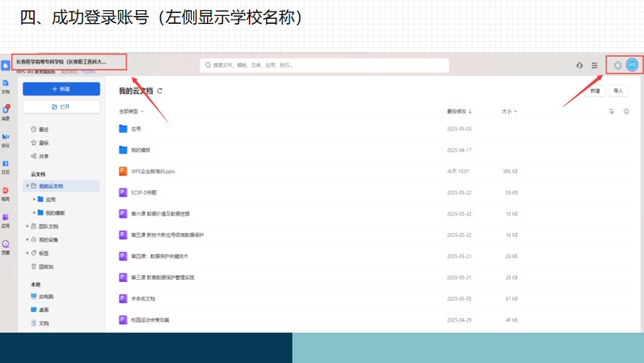Sort by 最后修改 column
The image size is (644, 363).
(x=459, y=111)
